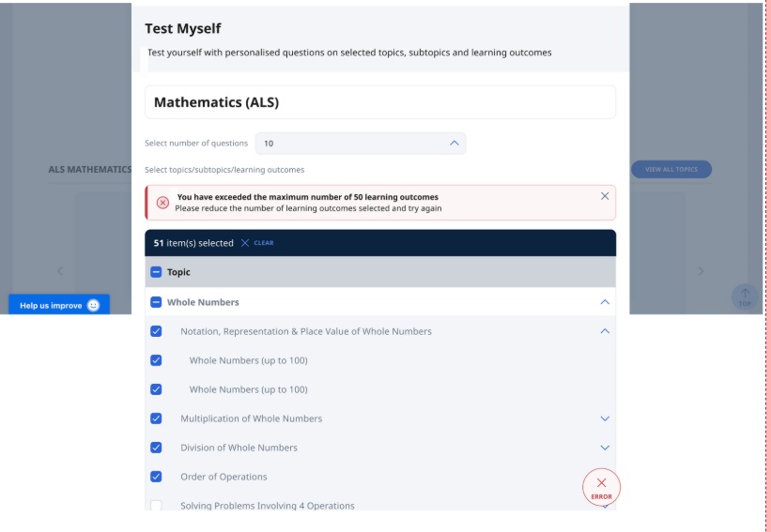Click the VIEW ALL TOPICS button
Image resolution: width=771 pixels, height=532 pixels.
[x=671, y=170]
